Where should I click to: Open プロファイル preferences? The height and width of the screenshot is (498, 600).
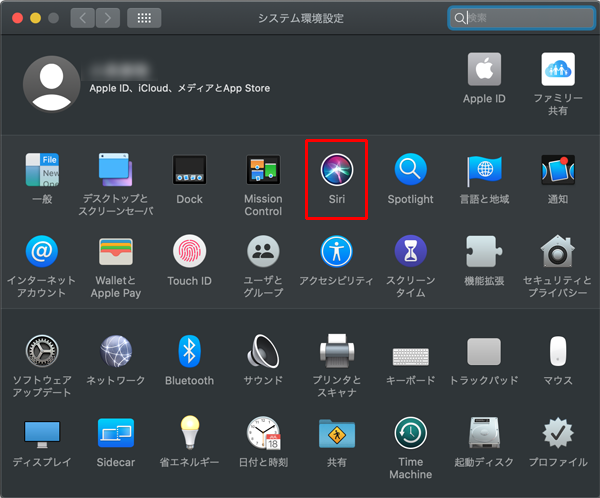click(558, 433)
